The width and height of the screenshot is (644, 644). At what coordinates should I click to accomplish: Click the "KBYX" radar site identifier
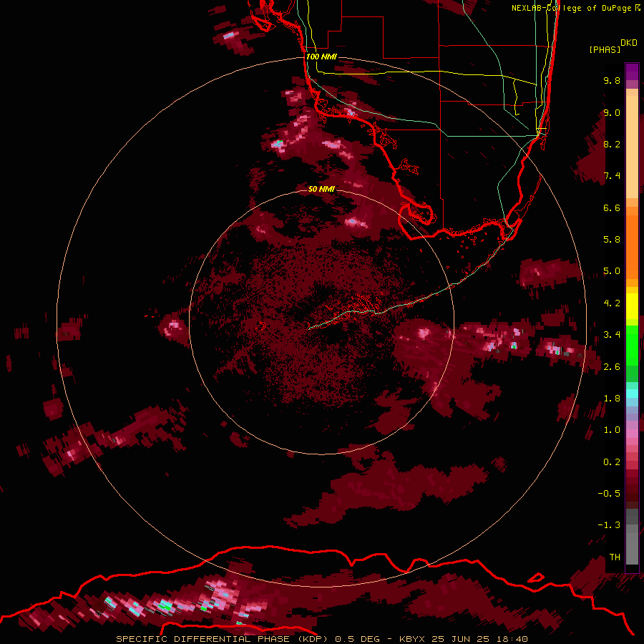pyautogui.click(x=413, y=639)
